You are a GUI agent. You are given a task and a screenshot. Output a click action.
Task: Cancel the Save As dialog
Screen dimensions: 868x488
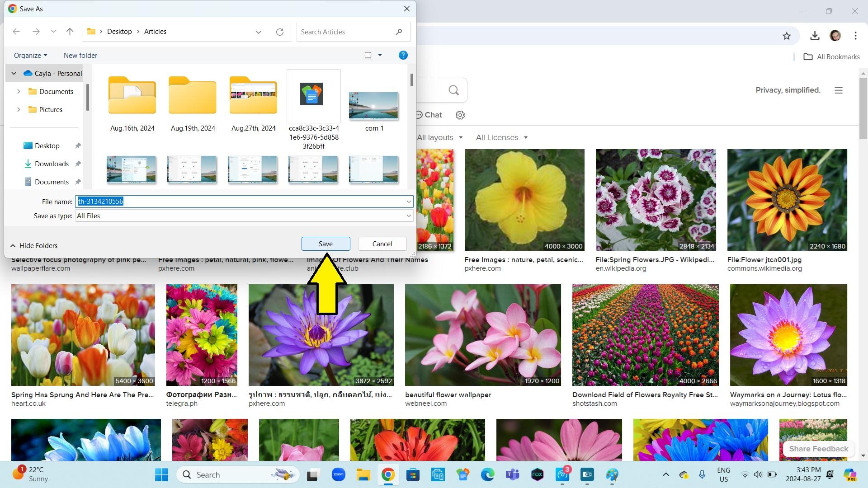[382, 244]
